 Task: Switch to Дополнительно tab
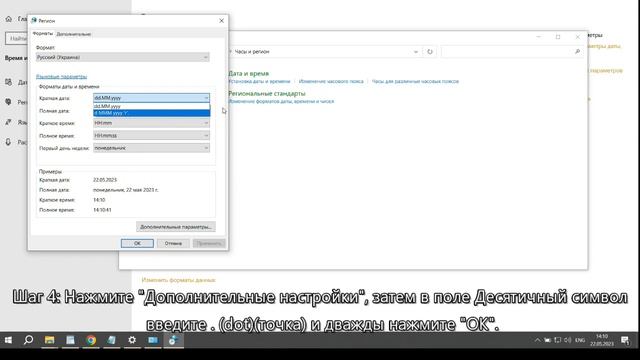coord(73,34)
